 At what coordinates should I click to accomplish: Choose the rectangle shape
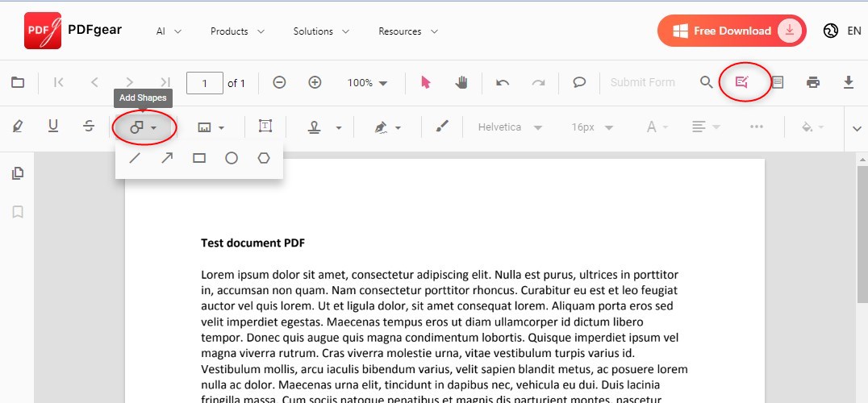pyautogui.click(x=199, y=158)
